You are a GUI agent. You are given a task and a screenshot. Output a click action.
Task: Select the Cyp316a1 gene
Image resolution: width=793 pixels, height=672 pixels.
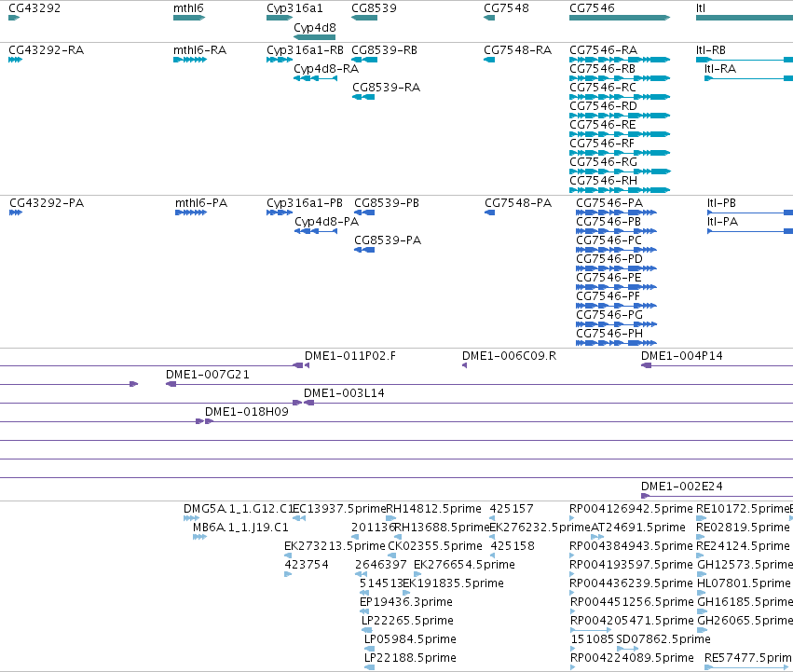(280, 18)
